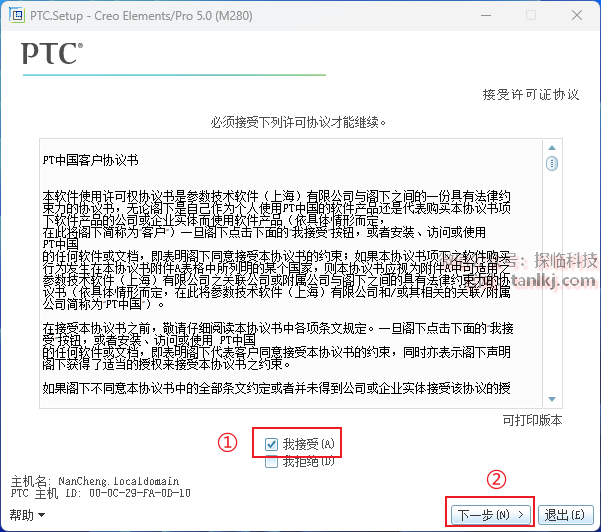
Task: Click the red circled number 2 annotation
Action: tap(495, 478)
